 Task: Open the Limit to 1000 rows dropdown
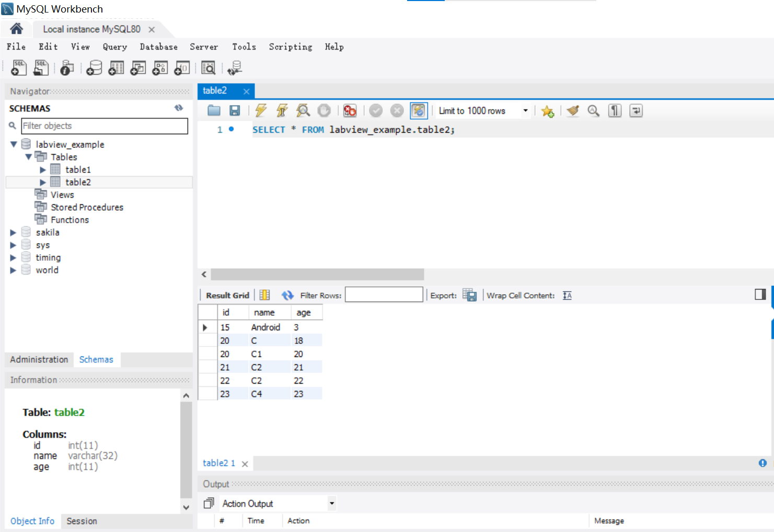(525, 110)
